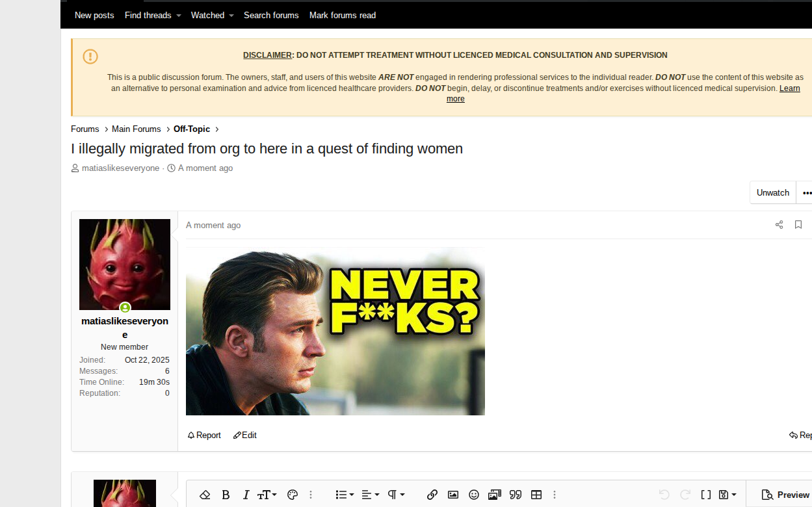812x507 pixels.
Task: Expand the list options dropdown
Action: tap(345, 495)
